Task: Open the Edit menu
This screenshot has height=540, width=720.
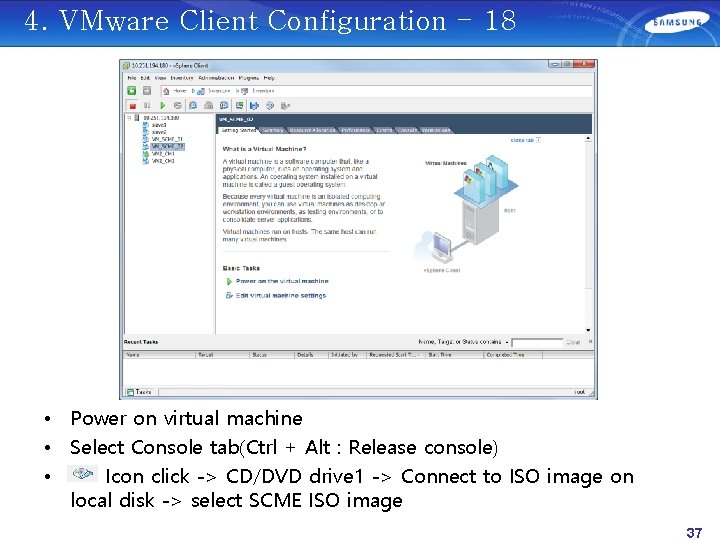Action: click(145, 78)
